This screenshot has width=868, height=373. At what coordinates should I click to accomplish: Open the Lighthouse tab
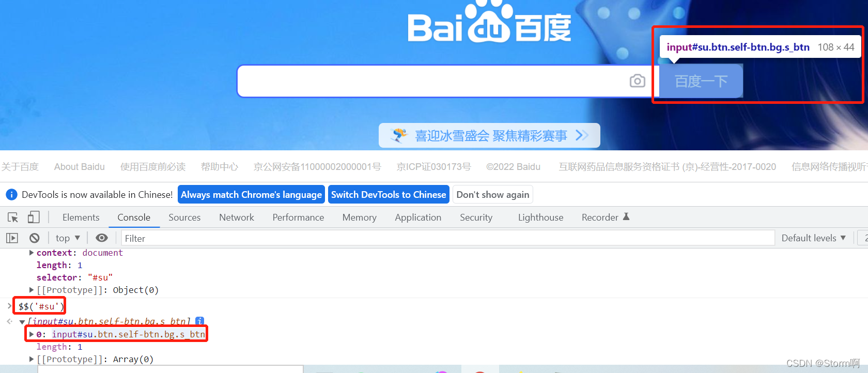(541, 217)
